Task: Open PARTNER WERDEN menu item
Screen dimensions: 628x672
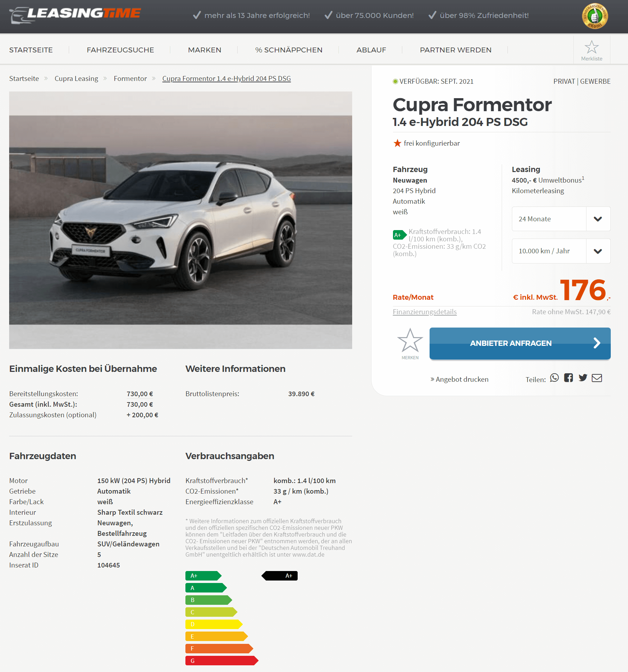Action: (x=456, y=50)
